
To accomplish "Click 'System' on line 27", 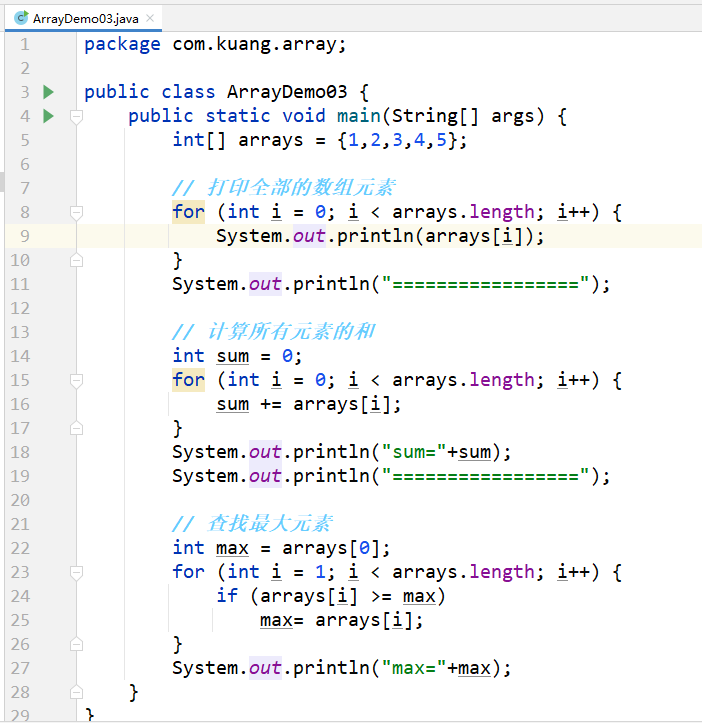I will pyautogui.click(x=205, y=668).
